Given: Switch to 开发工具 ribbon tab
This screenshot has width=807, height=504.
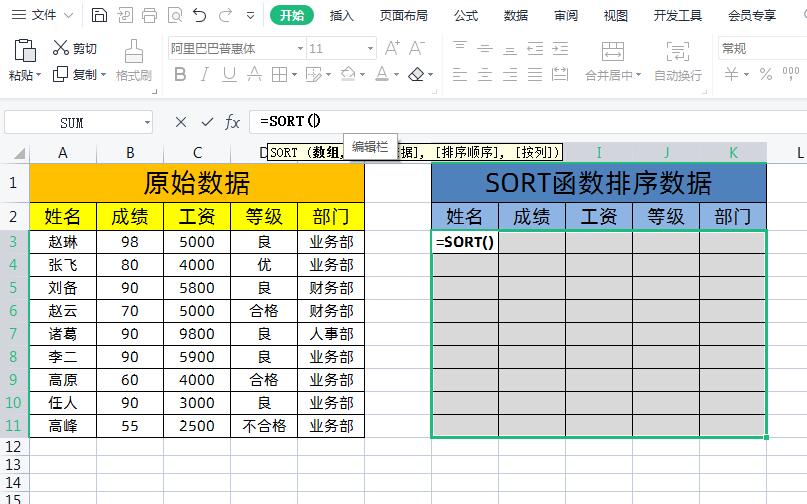Looking at the screenshot, I should 678,15.
